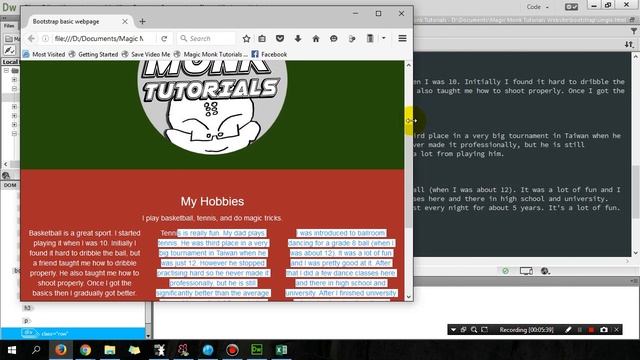Open the Save Video Me bookmark
Image resolution: width=640 pixels, height=360 pixels.
pyautogui.click(x=146, y=54)
